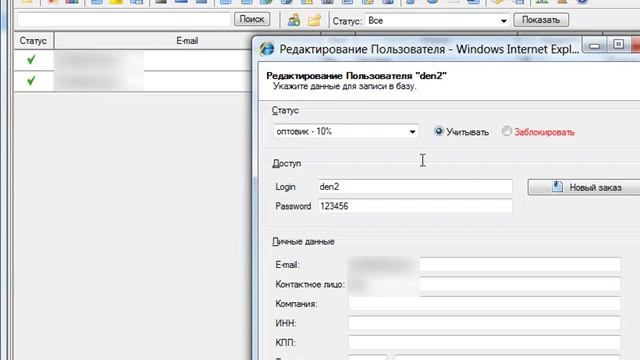Viewport: 640px width, 360px height.
Task: Select the Учитывать radio button
Action: tap(439, 131)
